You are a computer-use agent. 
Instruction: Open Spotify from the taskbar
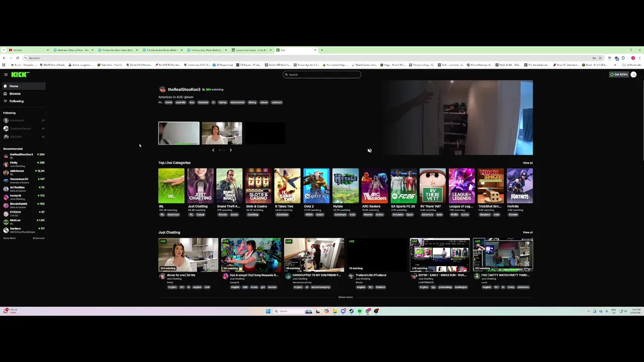click(360, 311)
